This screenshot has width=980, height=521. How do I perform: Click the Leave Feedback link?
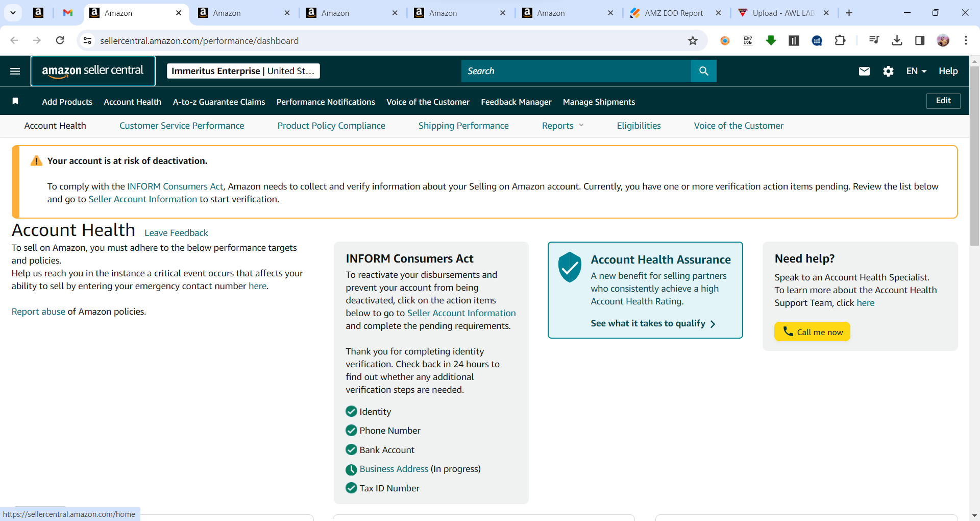point(176,233)
